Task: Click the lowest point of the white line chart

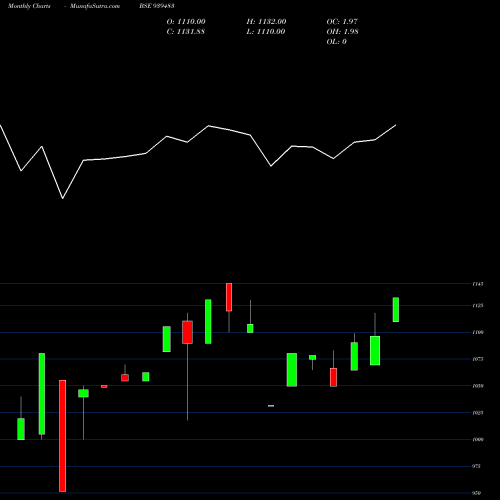Action: 63,199
